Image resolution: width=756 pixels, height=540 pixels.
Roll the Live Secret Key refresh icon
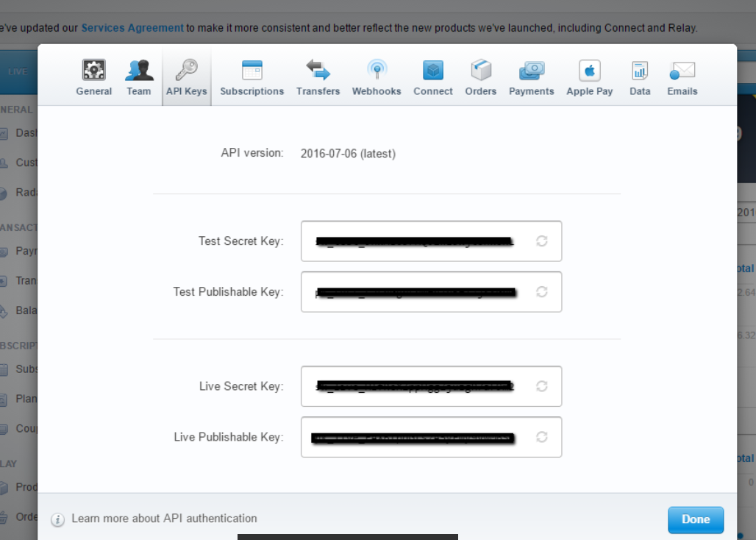tap(542, 386)
